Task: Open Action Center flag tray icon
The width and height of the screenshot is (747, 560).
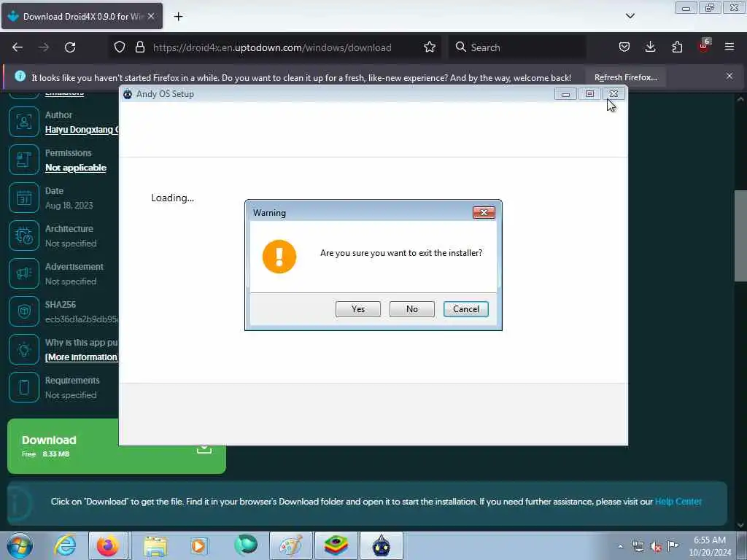Action: point(673,546)
